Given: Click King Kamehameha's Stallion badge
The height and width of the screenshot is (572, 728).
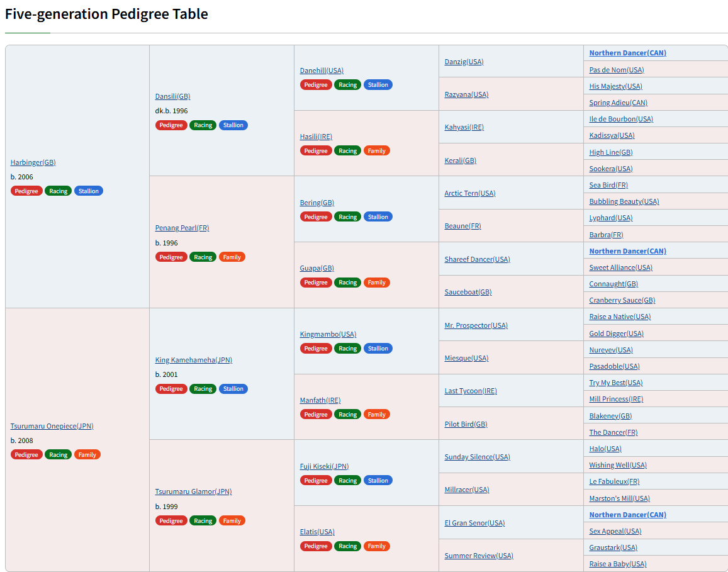Looking at the screenshot, I should click(x=233, y=389).
